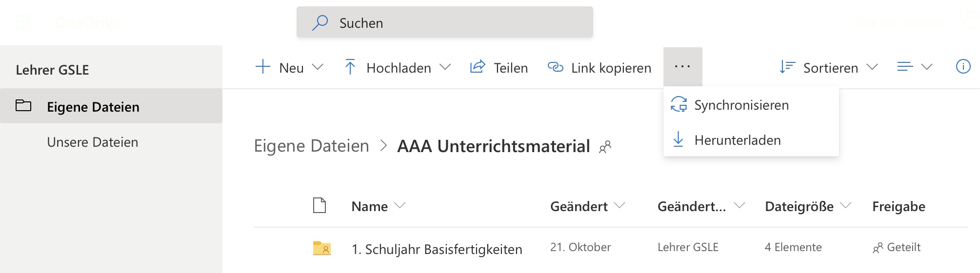Open the three-dots more actions menu
Screen dimensions: 980x273
click(x=682, y=67)
